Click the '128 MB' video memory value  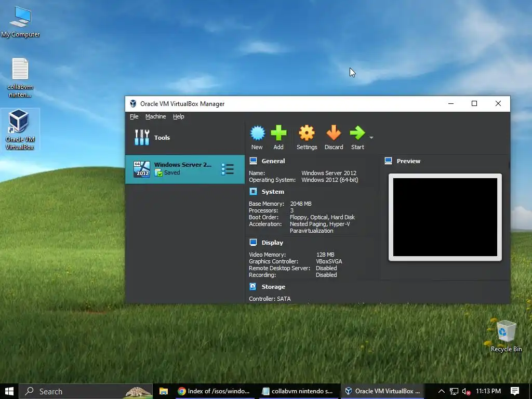(x=325, y=255)
